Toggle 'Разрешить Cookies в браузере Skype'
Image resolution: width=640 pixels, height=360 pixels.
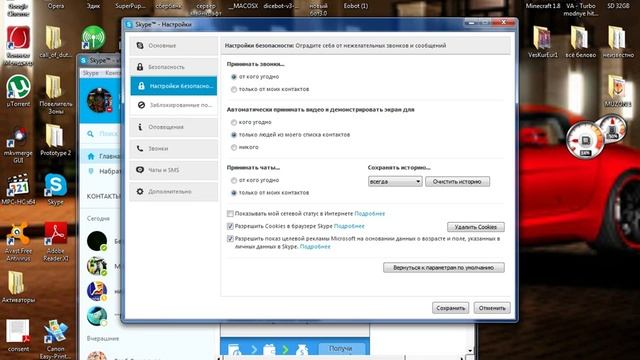[230, 226]
